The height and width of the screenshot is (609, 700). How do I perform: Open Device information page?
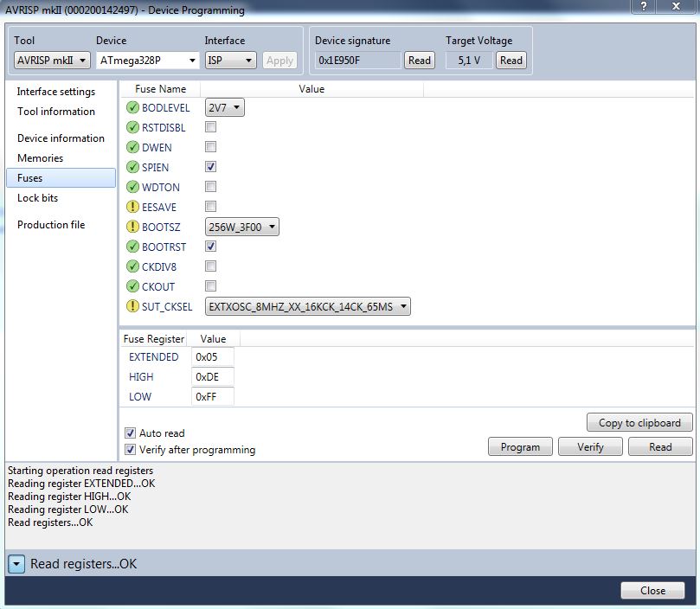(x=61, y=138)
